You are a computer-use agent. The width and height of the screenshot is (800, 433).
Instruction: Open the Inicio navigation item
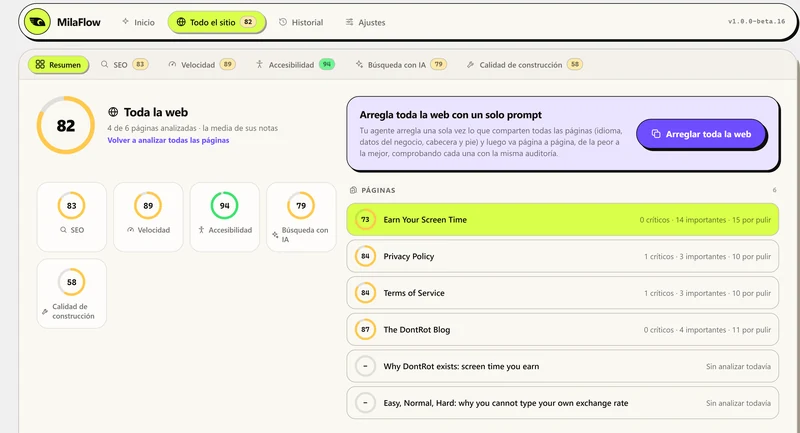click(138, 22)
